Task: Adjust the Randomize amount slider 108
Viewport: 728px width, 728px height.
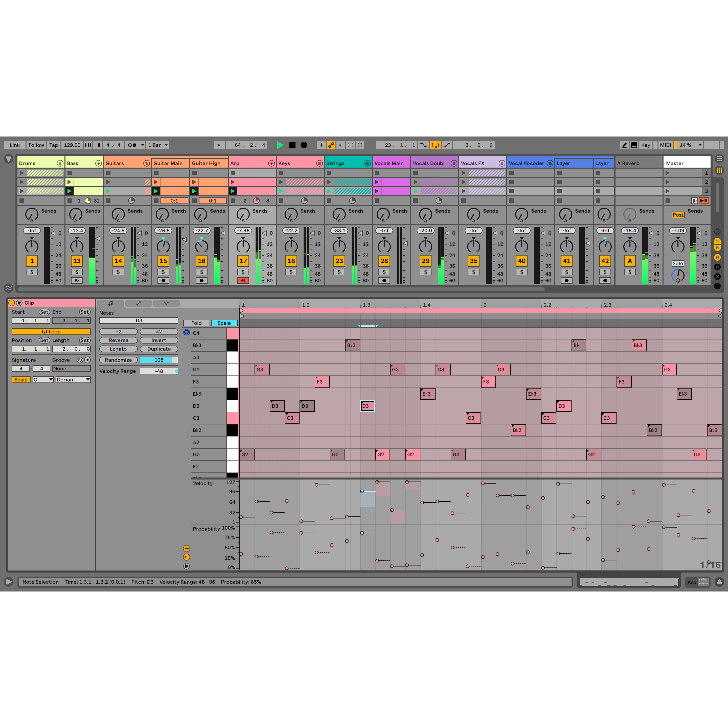Action: [x=159, y=360]
